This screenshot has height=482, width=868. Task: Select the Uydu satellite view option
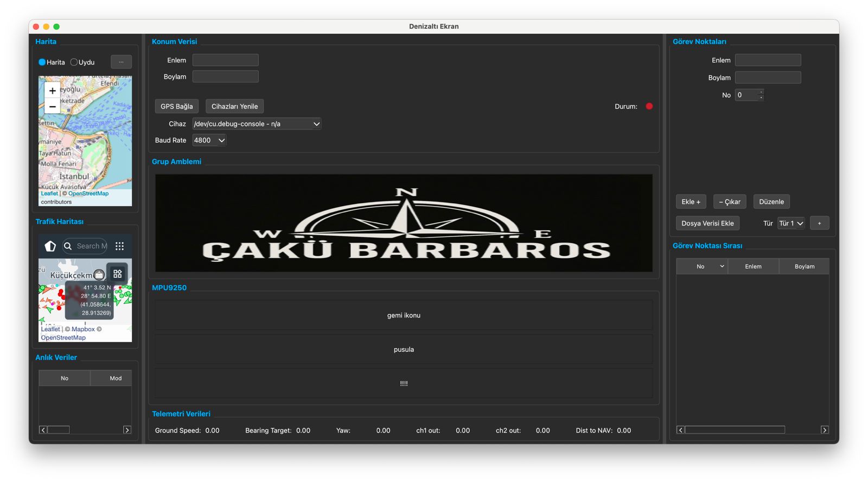(x=74, y=62)
